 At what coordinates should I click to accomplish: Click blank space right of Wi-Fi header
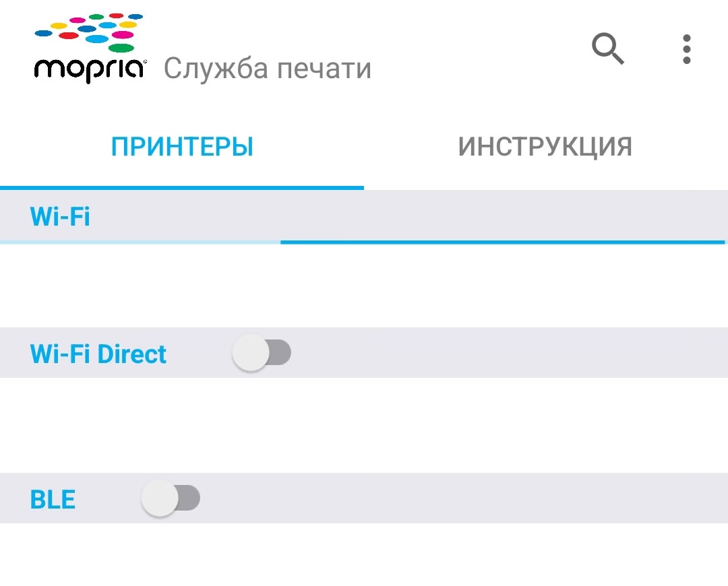click(404, 216)
